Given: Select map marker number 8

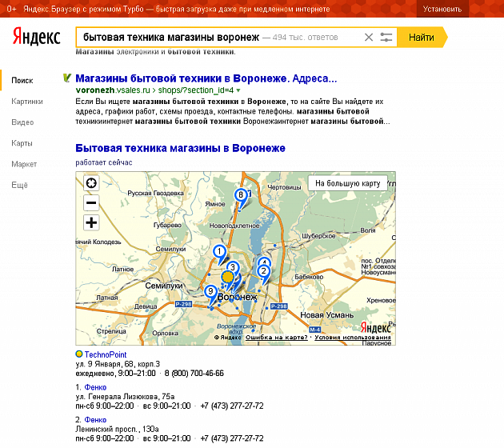Looking at the screenshot, I should coord(241,196).
